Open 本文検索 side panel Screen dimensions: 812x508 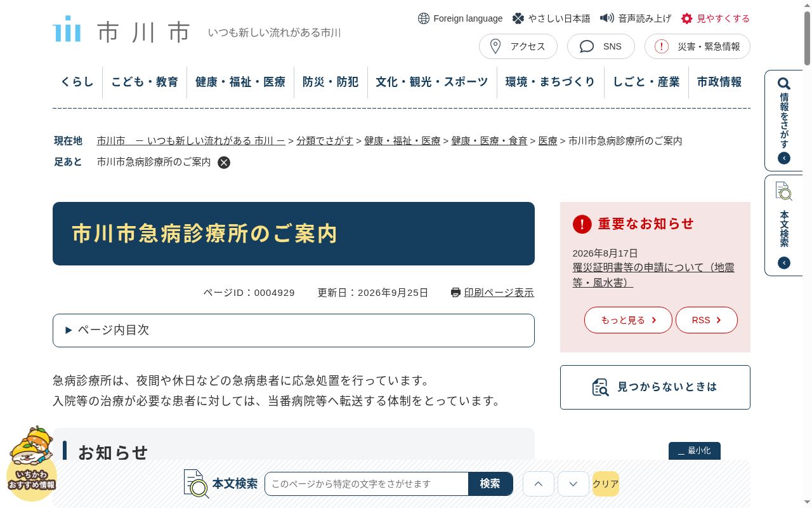784,225
